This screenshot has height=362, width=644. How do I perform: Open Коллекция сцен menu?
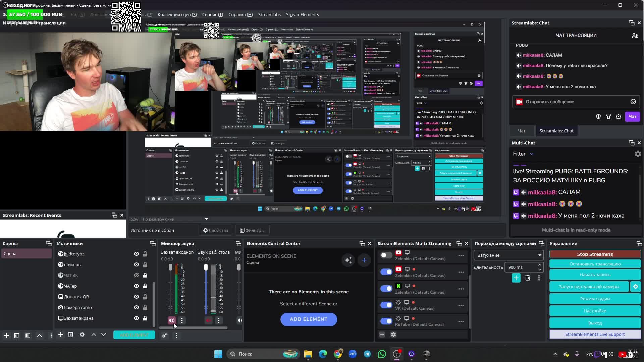coord(177,14)
